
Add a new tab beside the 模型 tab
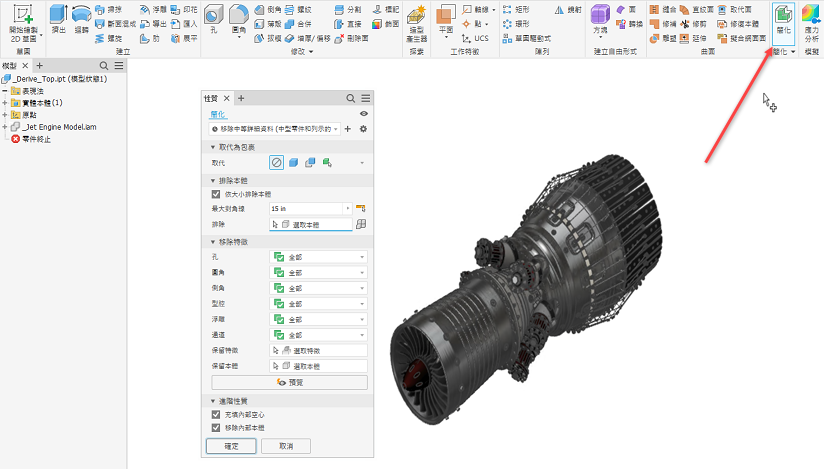coord(39,66)
